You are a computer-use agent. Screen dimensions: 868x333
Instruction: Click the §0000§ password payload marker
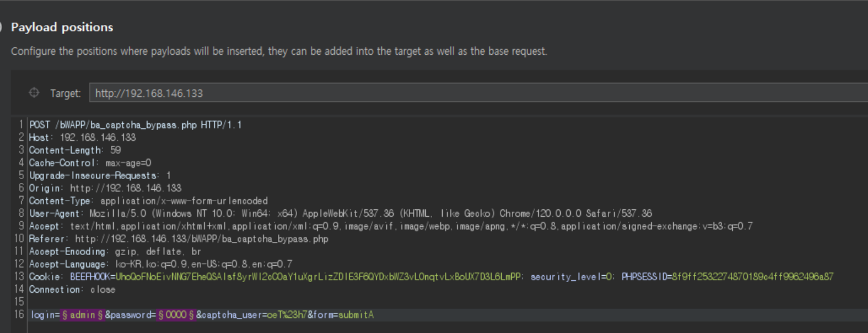tap(176, 315)
